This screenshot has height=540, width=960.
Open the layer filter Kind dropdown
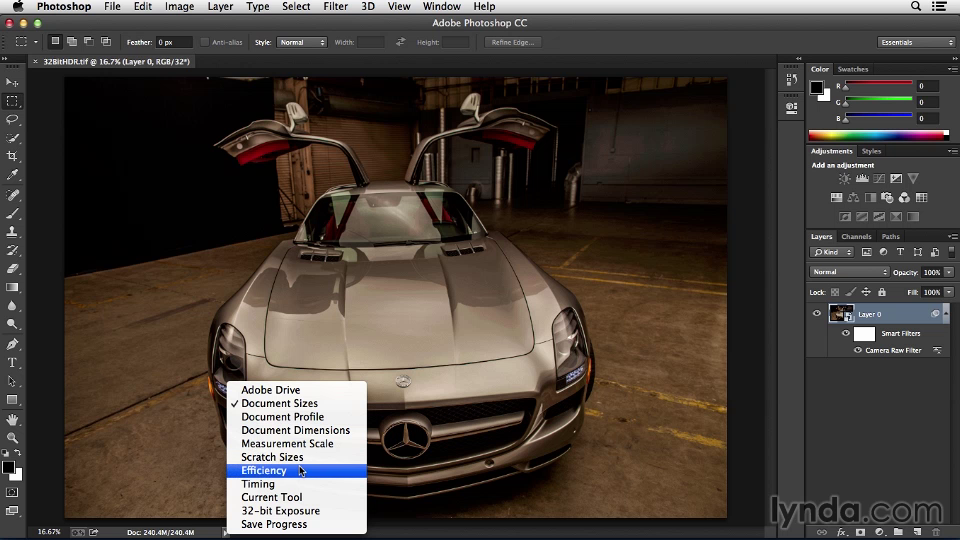[831, 252]
